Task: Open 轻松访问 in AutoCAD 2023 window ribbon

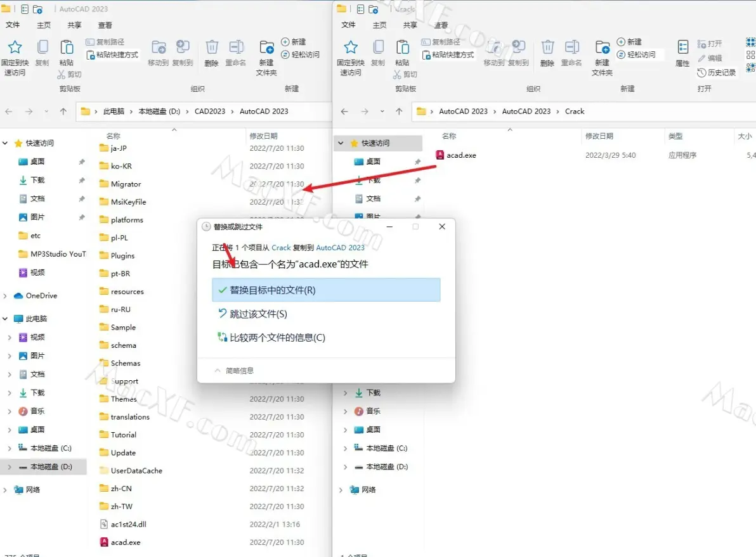Action: pos(300,55)
